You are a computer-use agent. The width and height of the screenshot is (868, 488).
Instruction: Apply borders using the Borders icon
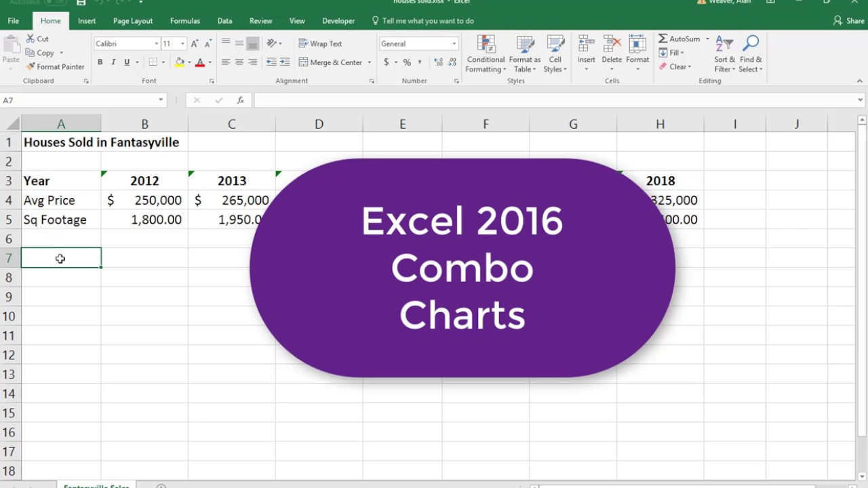tap(153, 62)
